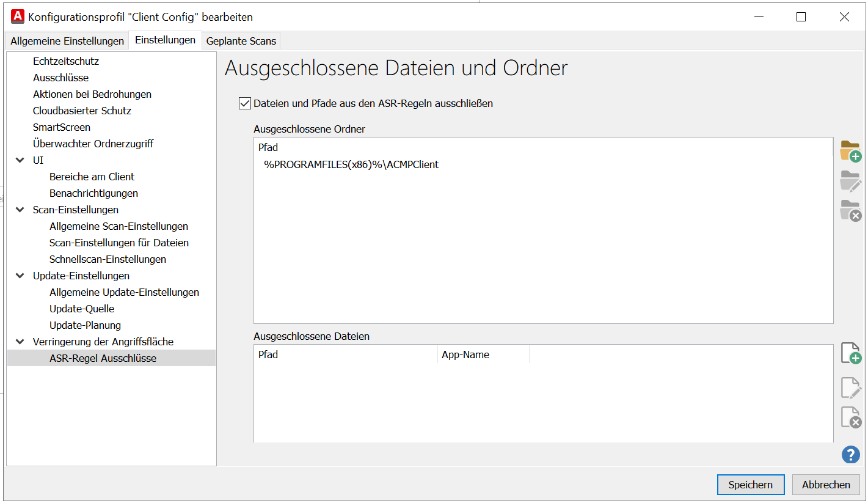
Task: Collapse the Scan-Einstellungen section
Action: pyautogui.click(x=20, y=210)
